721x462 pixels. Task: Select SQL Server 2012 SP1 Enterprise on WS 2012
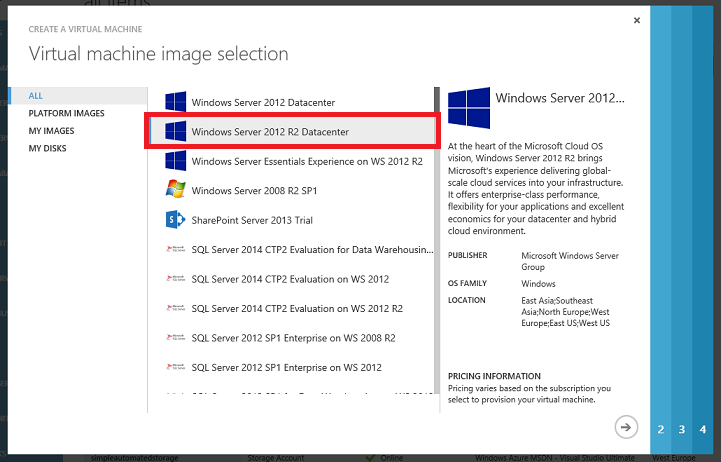[x=287, y=367]
